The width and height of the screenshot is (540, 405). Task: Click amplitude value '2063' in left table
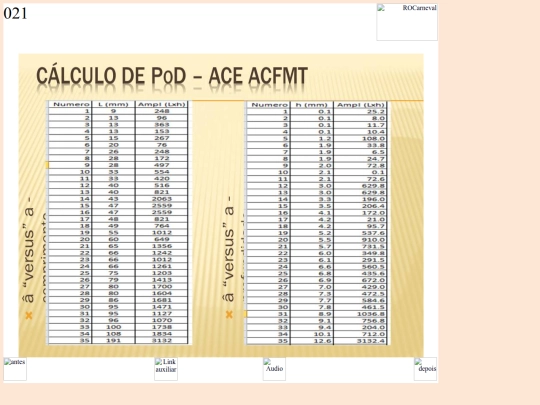(x=162, y=199)
